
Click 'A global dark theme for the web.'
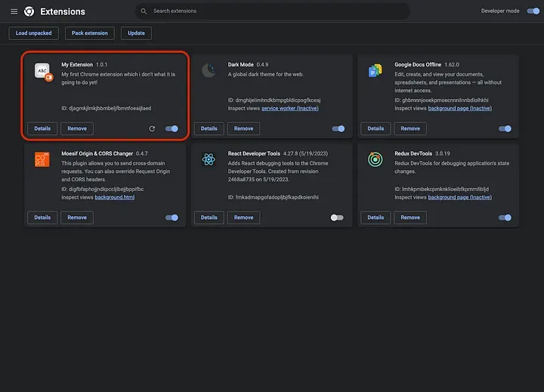coord(266,74)
